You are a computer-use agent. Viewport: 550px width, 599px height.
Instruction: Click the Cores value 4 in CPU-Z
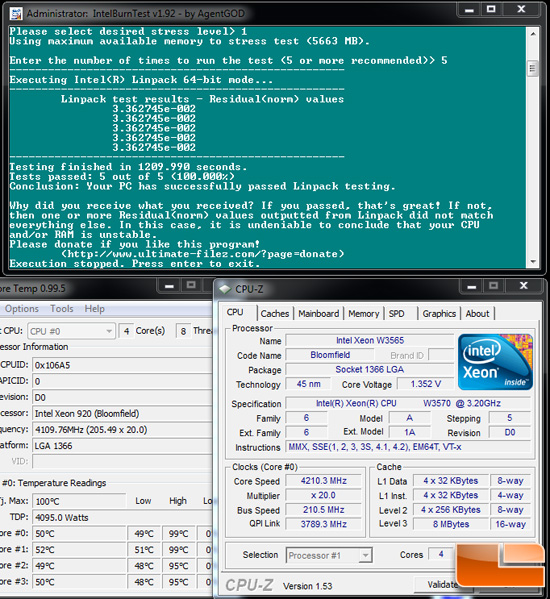coord(441,554)
